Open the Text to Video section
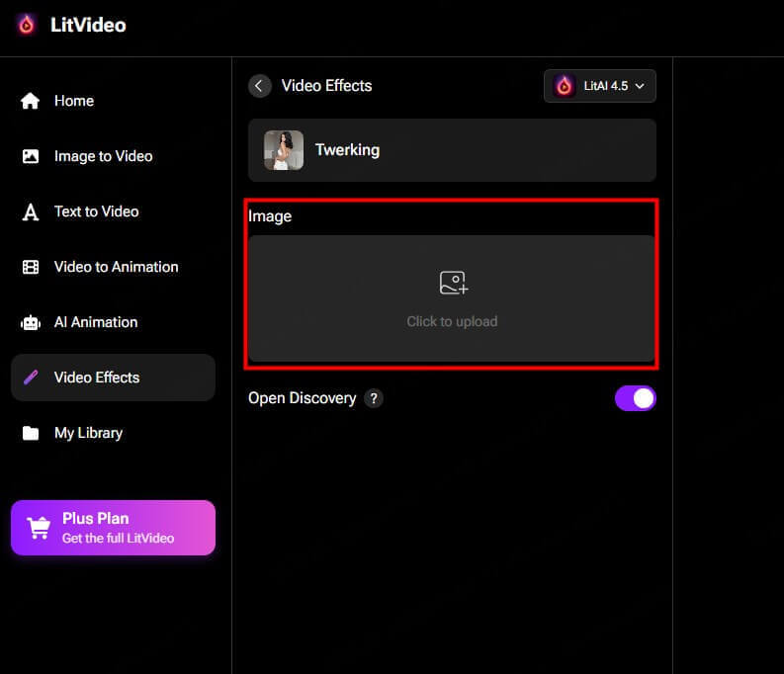The image size is (784, 674). [114, 211]
